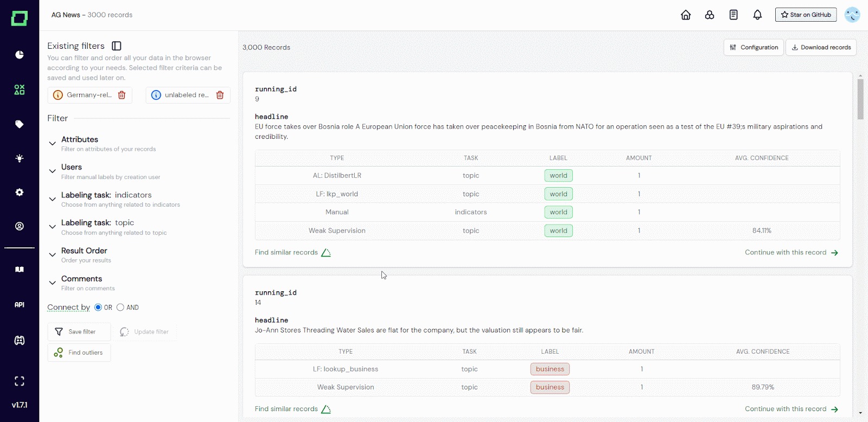Select the AND connect radio button
868x422 pixels.
[x=120, y=308]
